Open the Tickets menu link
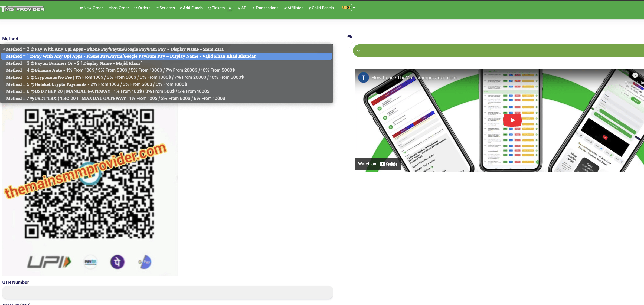Viewport: 644px width, 305px height. click(218, 8)
